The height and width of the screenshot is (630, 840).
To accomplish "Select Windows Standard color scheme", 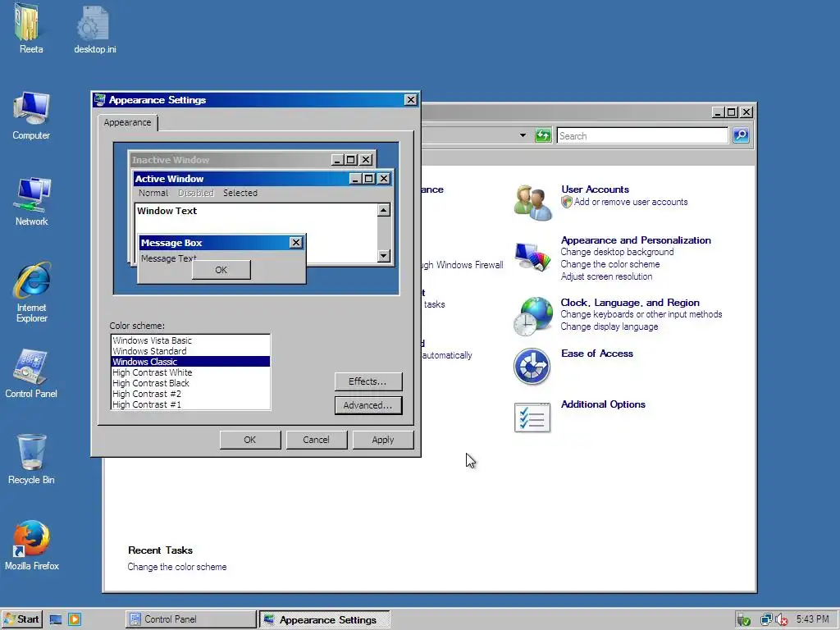I will click(190, 351).
